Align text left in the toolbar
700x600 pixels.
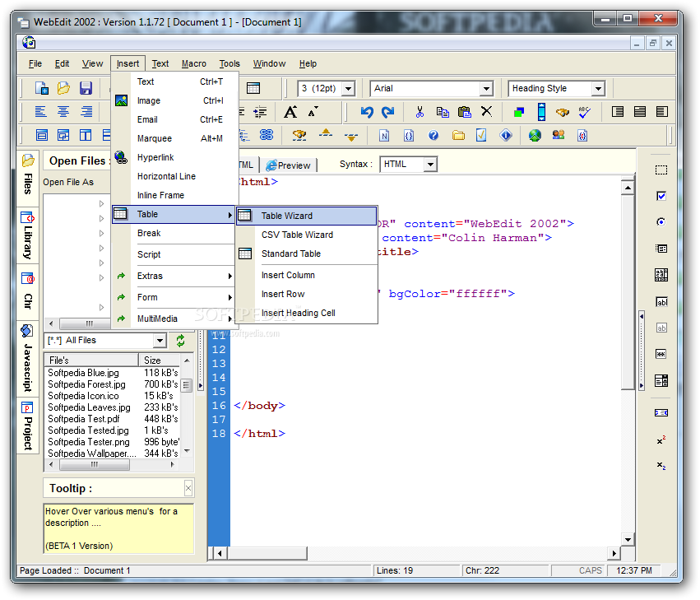click(40, 111)
